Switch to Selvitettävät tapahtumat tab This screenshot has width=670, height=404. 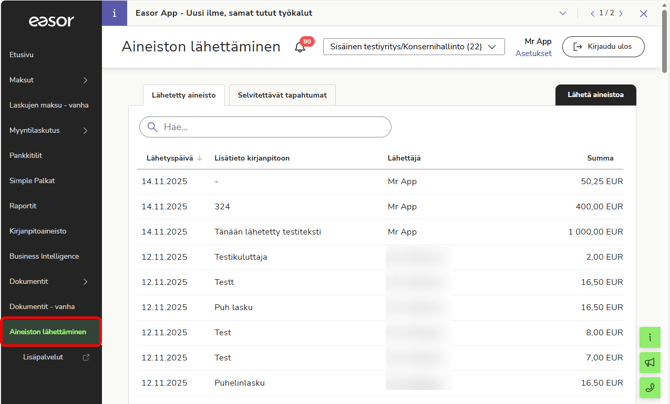point(282,95)
